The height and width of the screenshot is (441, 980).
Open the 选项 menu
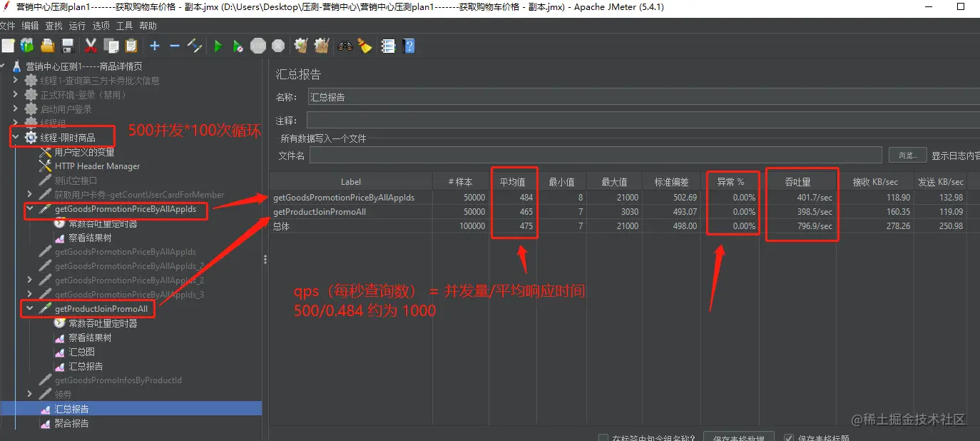[x=101, y=25]
